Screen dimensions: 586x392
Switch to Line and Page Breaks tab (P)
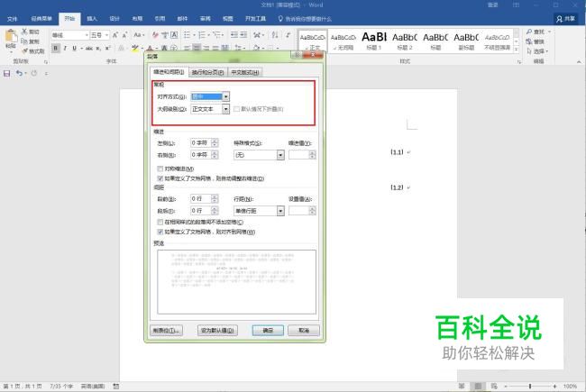(207, 72)
